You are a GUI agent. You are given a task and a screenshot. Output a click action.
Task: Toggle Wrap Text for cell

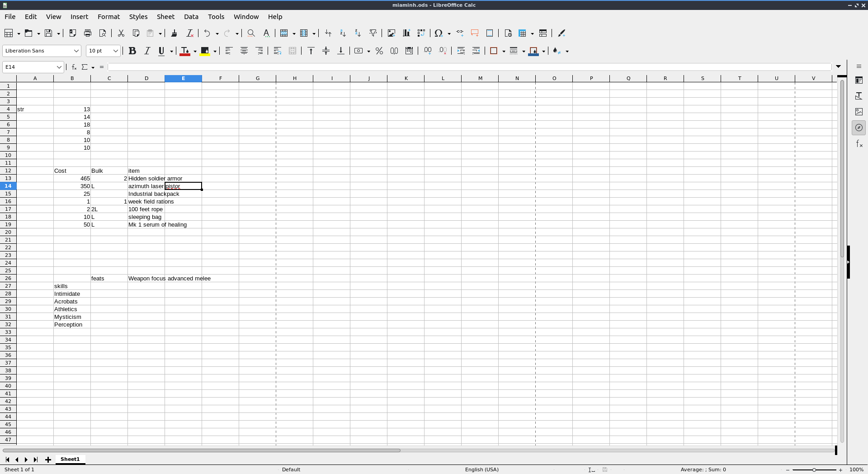coord(278,51)
